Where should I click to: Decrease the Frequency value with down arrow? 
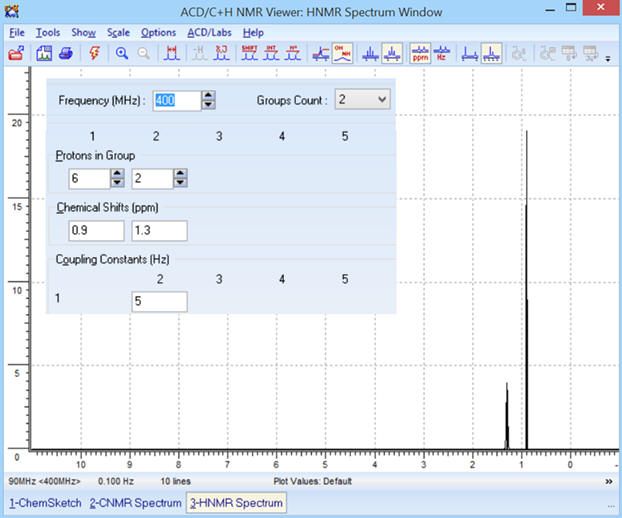click(208, 105)
